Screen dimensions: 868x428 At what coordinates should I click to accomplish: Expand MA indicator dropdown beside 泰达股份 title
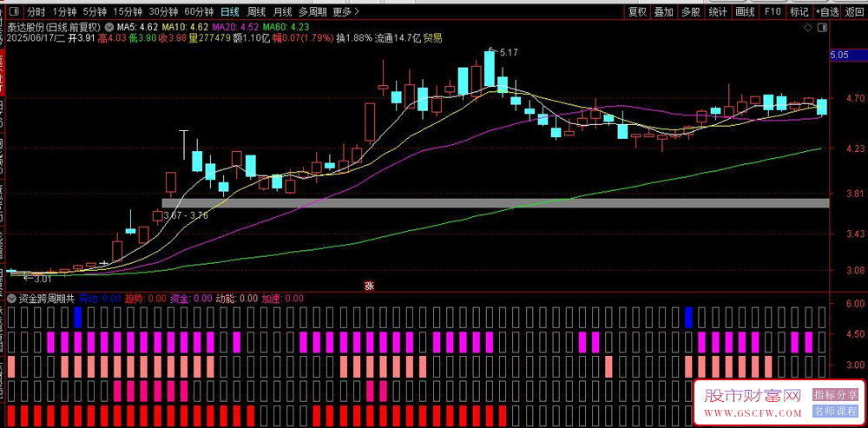click(108, 27)
